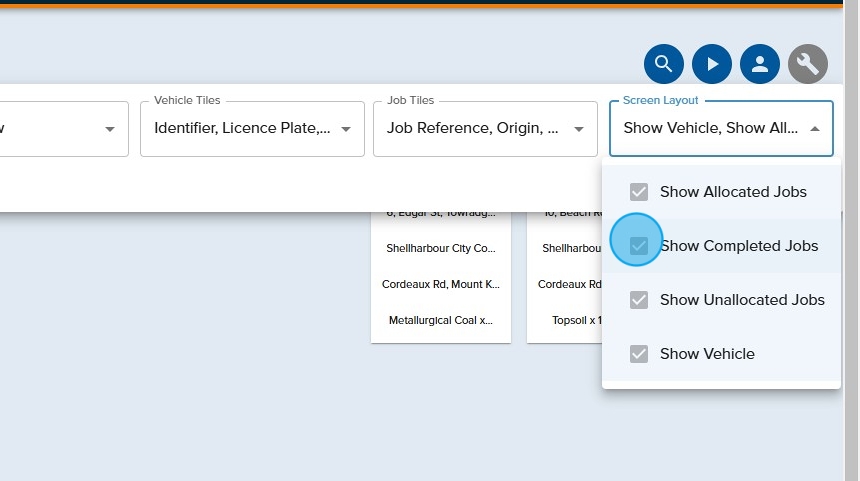Disable the Show Unallocated Jobs checkbox
Screen dimensions: 860x481
pos(639,300)
